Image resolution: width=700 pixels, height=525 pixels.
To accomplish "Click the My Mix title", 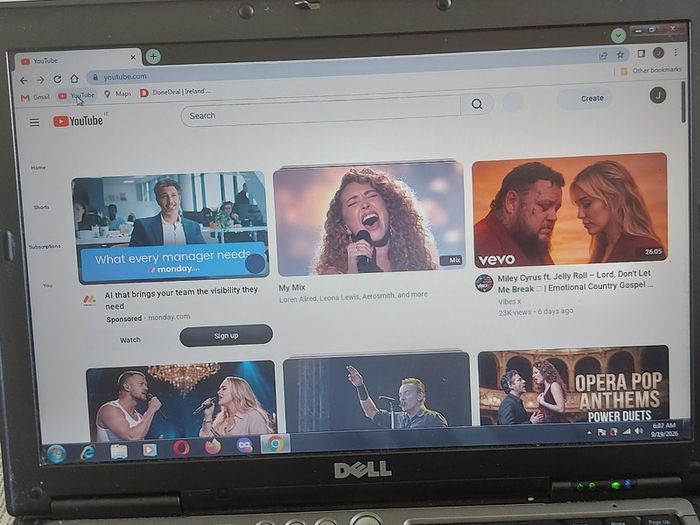I will pyautogui.click(x=292, y=288).
